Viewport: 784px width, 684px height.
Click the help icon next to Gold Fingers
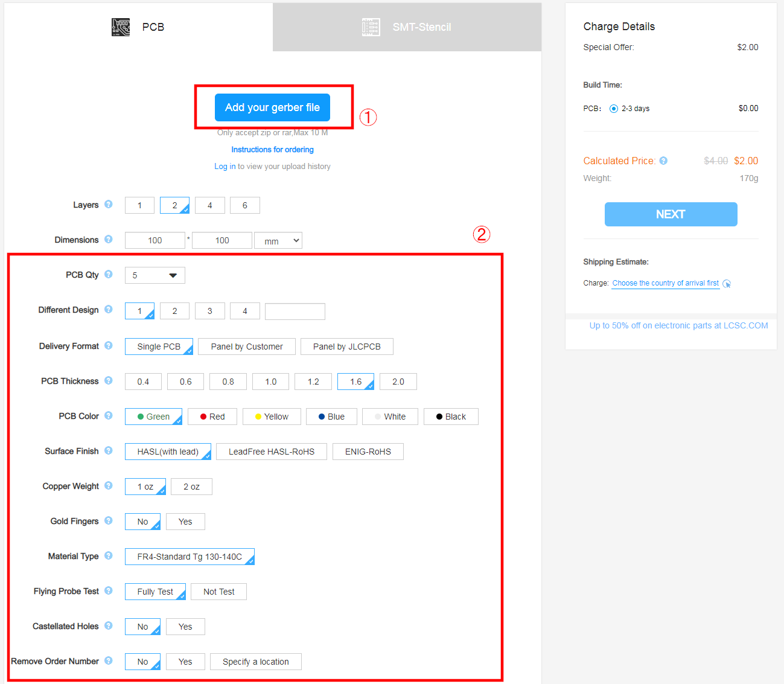(109, 520)
